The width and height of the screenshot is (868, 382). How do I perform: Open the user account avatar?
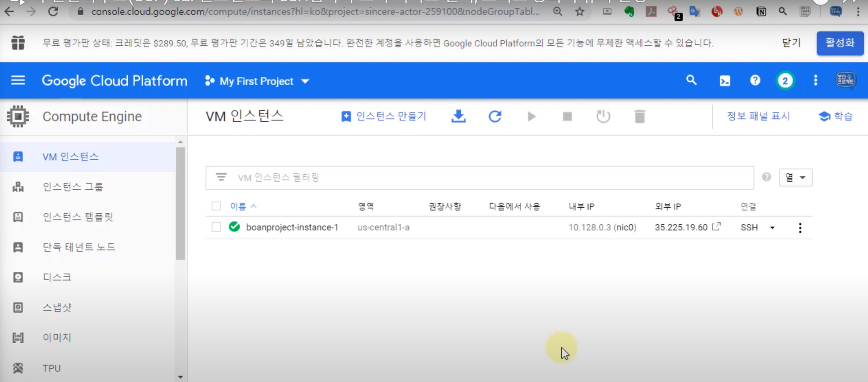point(846,80)
